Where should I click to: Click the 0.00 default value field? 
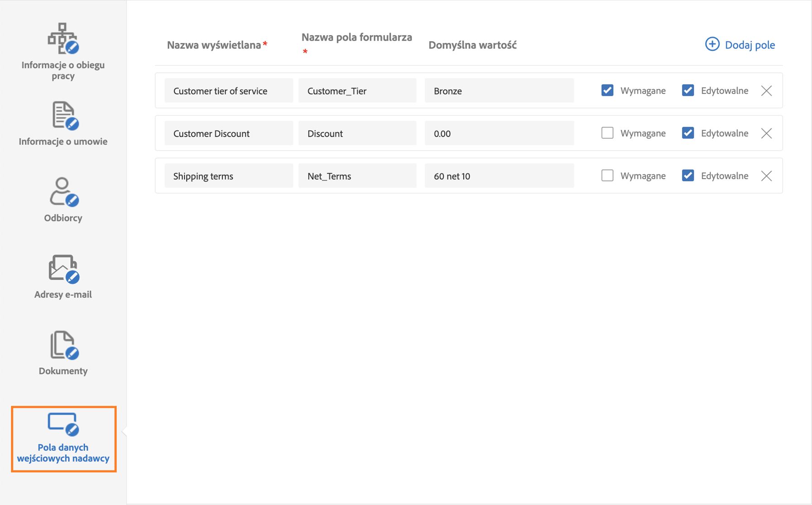point(499,133)
